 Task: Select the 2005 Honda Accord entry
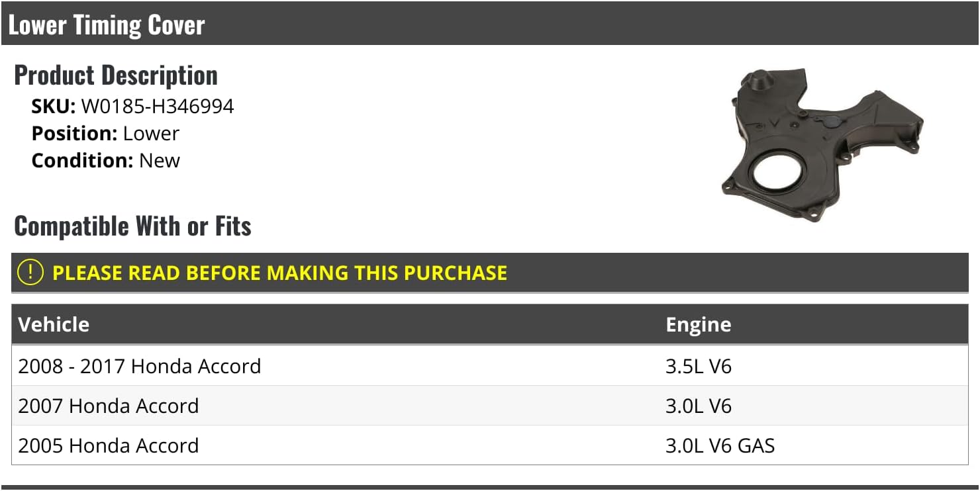(109, 445)
